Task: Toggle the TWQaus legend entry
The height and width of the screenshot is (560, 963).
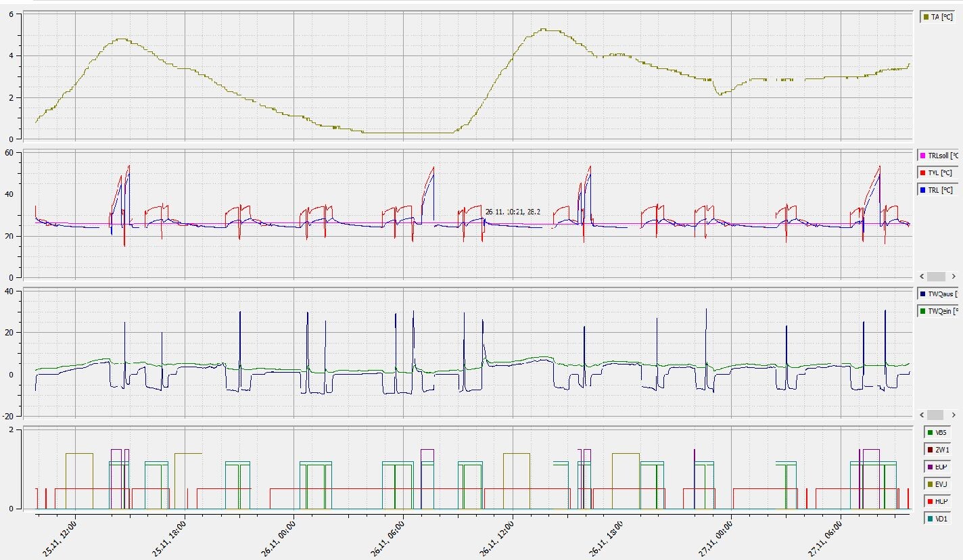Action: [939, 294]
